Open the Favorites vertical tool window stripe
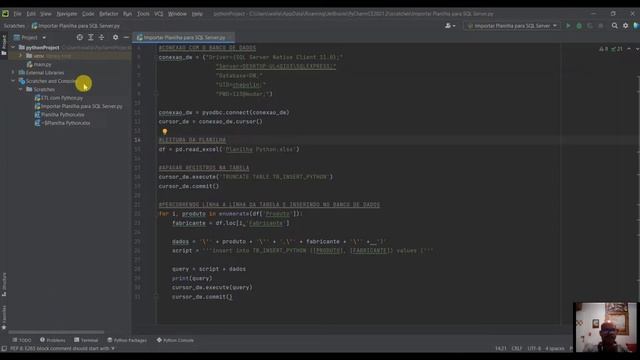 point(4,318)
